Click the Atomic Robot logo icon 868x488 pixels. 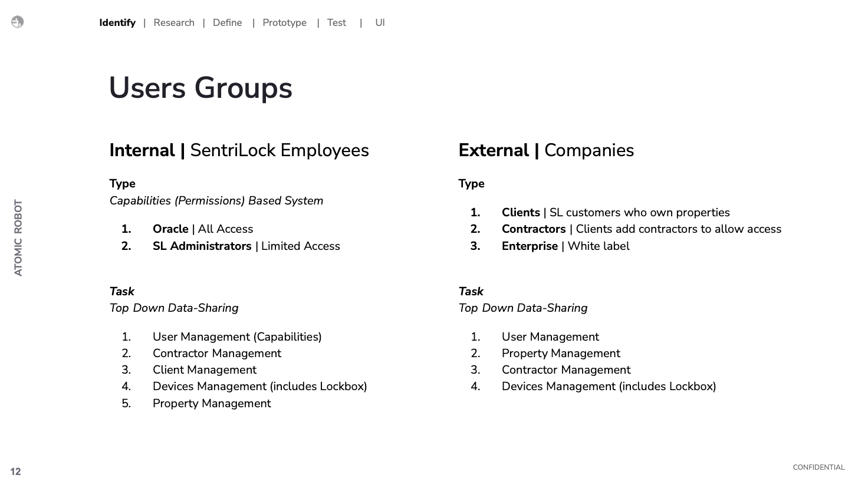[x=18, y=22]
